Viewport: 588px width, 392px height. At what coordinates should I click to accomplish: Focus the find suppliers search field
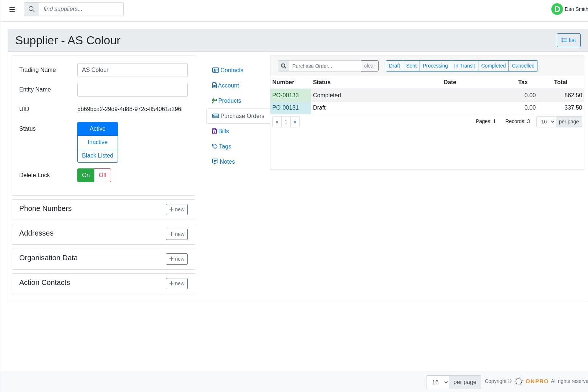click(81, 9)
